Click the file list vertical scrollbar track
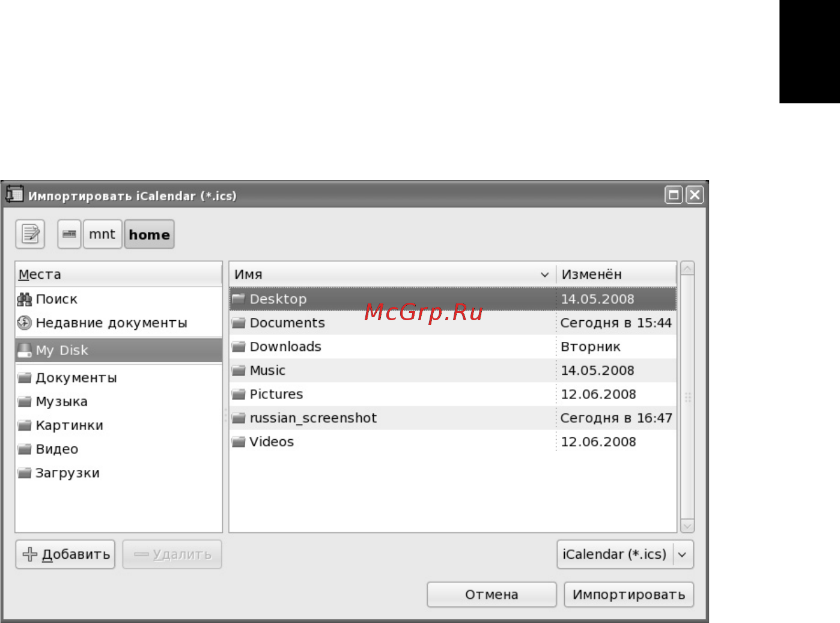This screenshot has height=623, width=840. 687,397
